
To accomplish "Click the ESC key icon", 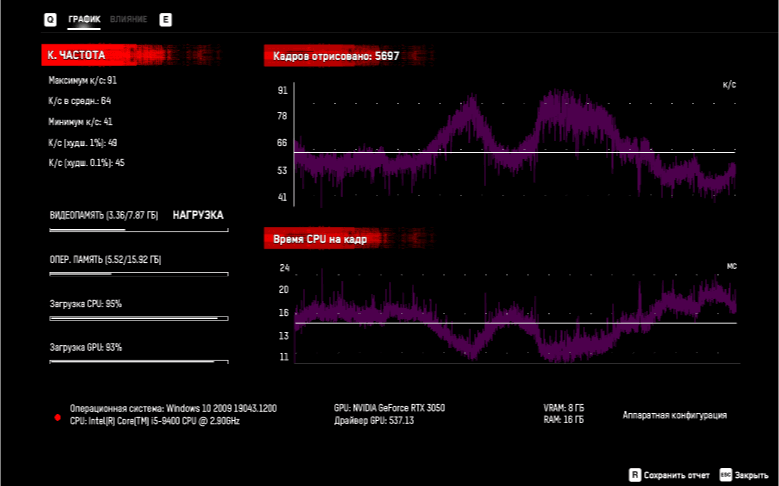I will pos(726,475).
